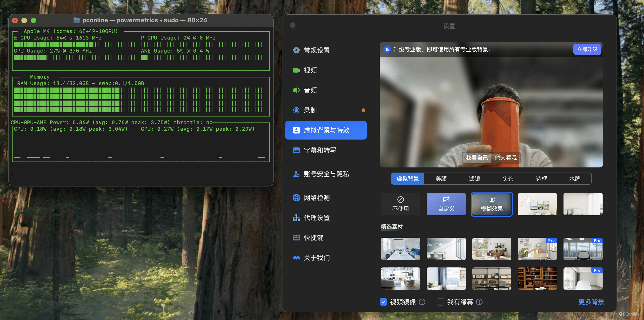Enable the 我有绿幕 checkbox

(x=440, y=302)
